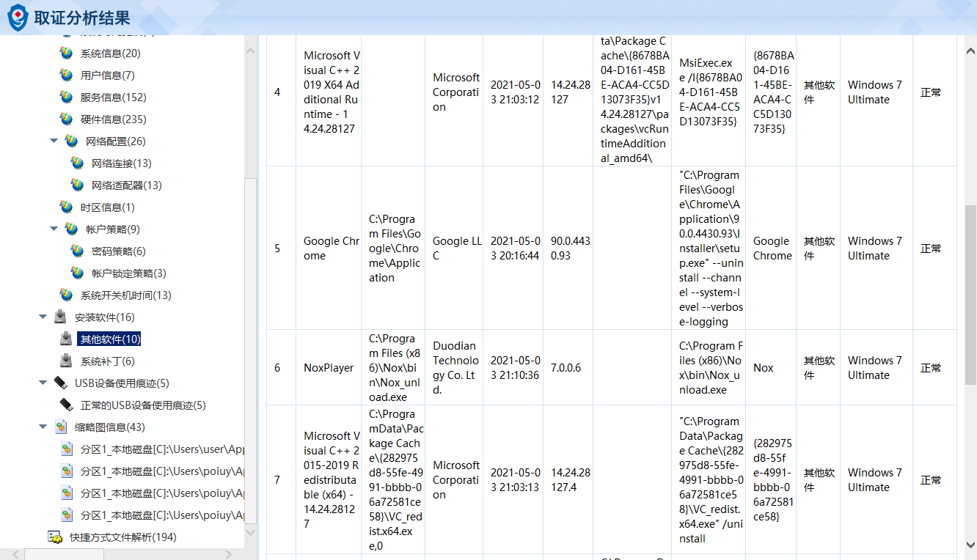This screenshot has height=560, width=977.
Task: Click the thumbnail icon beside 缩略图信息(43)
Action: pos(60,427)
